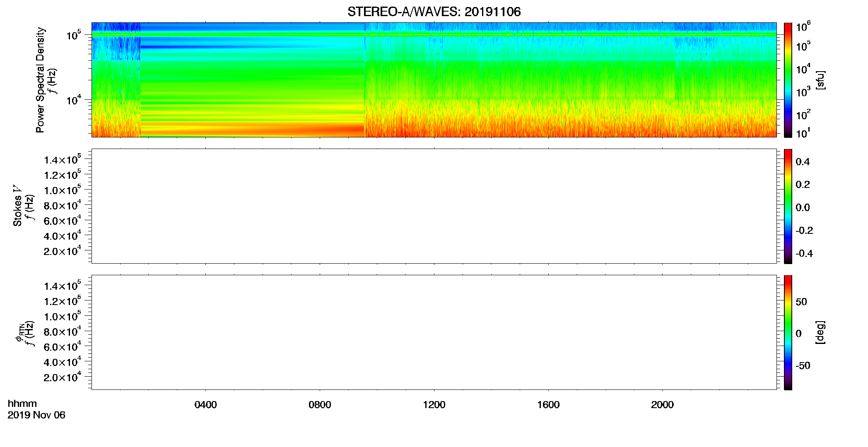Click inside the empty phi RTN panel

(434, 332)
